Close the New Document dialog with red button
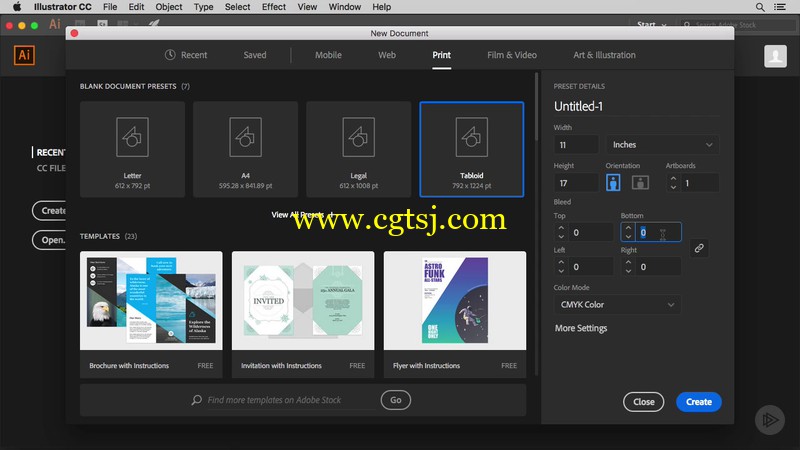 [74, 33]
